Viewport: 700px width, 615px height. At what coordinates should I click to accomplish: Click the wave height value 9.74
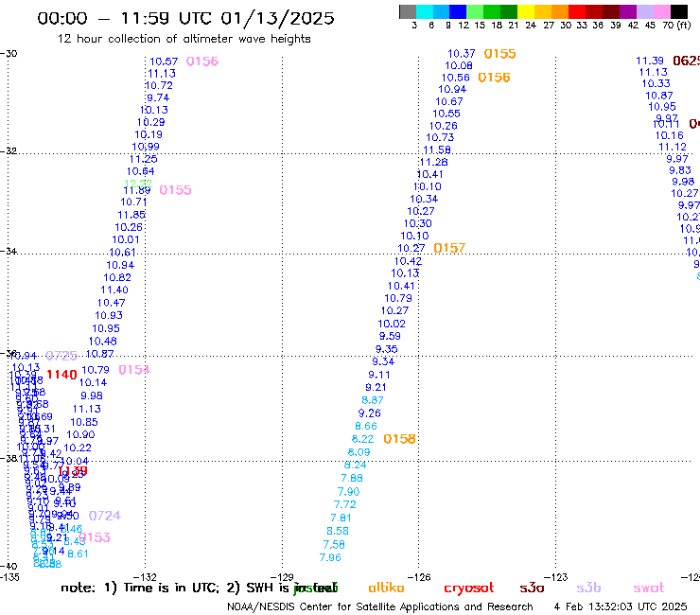coord(158,97)
